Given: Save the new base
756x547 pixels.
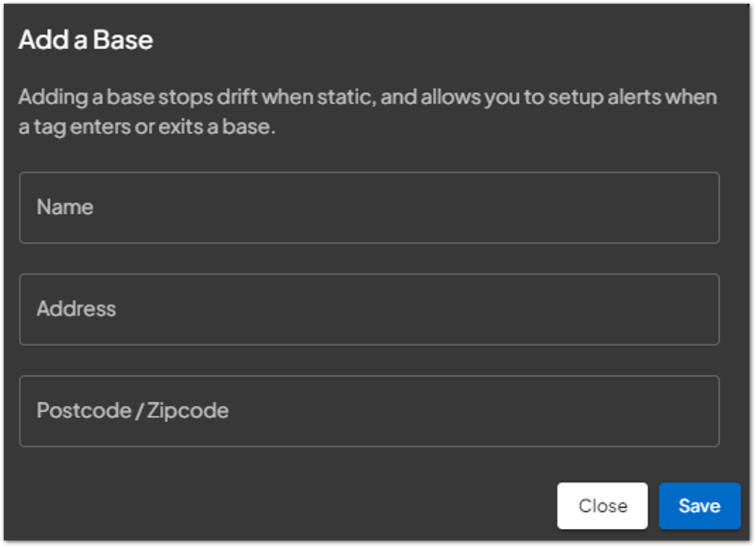Looking at the screenshot, I should coord(700,506).
